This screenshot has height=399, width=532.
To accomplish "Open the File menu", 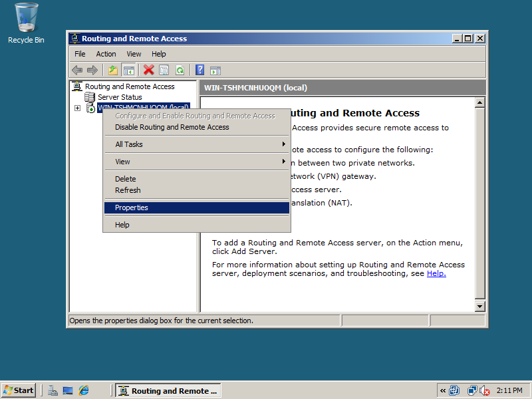I will click(x=80, y=54).
